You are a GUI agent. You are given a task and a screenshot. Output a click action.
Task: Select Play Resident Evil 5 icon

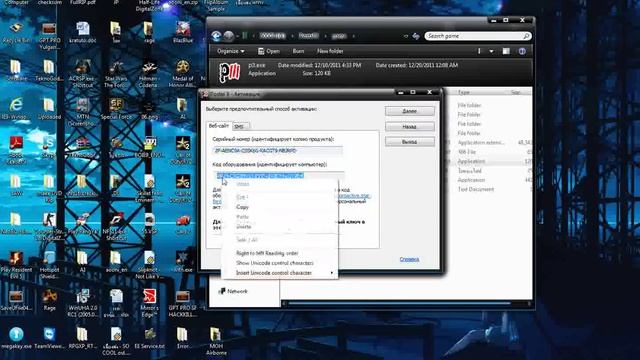(16, 264)
